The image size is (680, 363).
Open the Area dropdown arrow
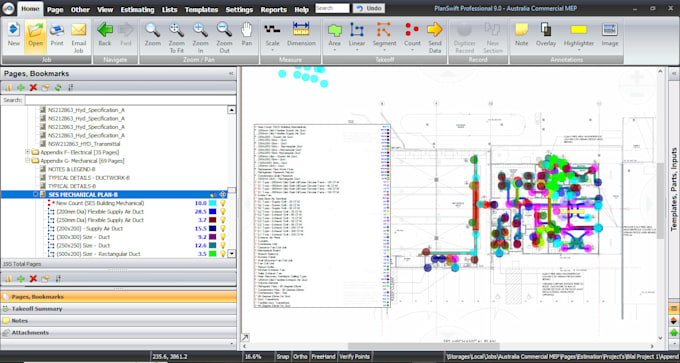click(334, 50)
